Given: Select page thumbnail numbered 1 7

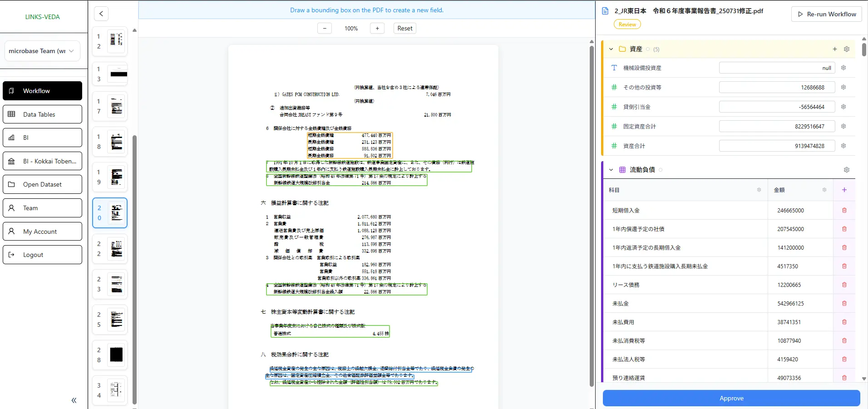Looking at the screenshot, I should (x=110, y=106).
